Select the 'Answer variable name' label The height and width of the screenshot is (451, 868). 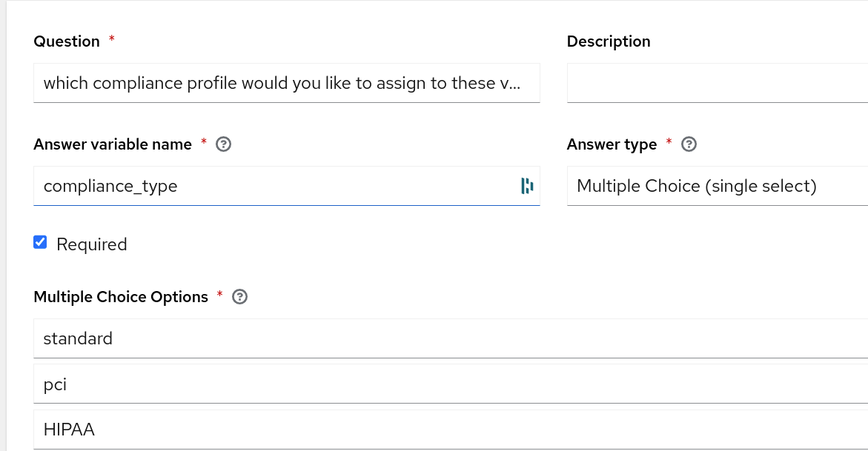[113, 144]
